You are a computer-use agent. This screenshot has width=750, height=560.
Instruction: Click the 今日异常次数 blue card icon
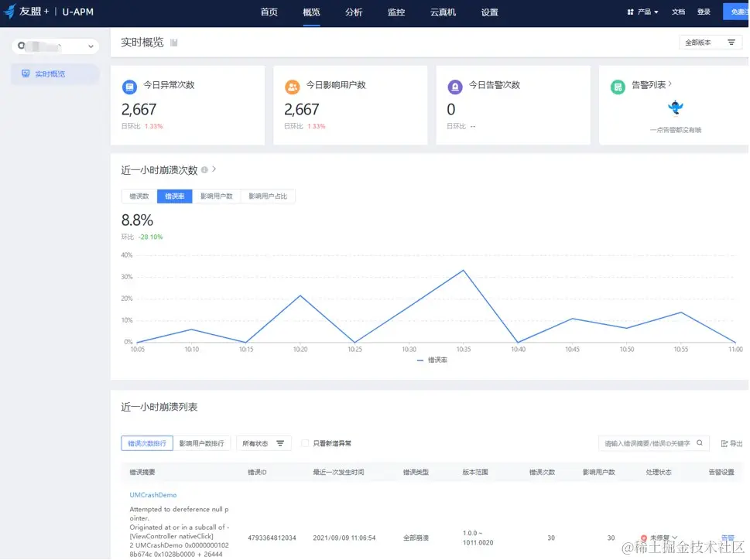129,87
